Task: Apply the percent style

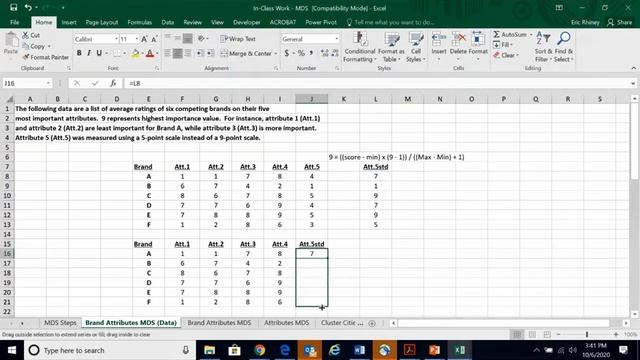Action: 301,53
